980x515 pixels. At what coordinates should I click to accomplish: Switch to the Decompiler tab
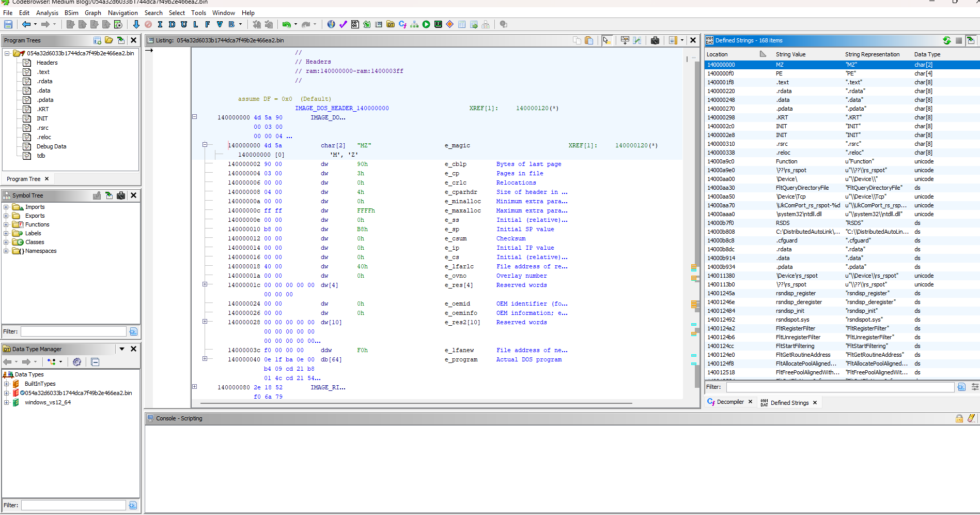pos(730,402)
